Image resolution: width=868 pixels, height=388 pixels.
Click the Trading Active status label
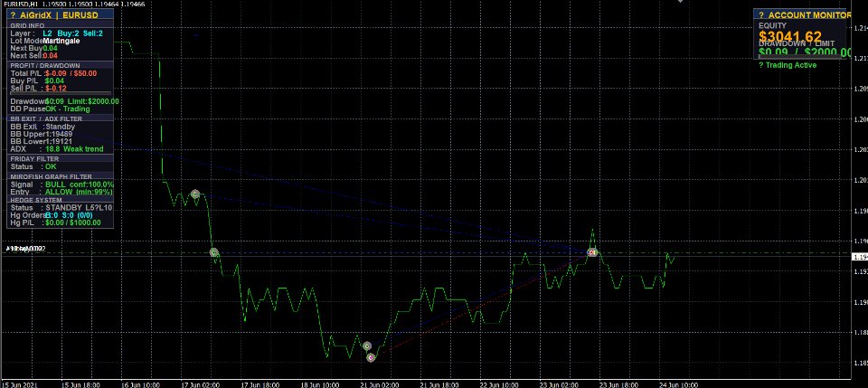791,65
